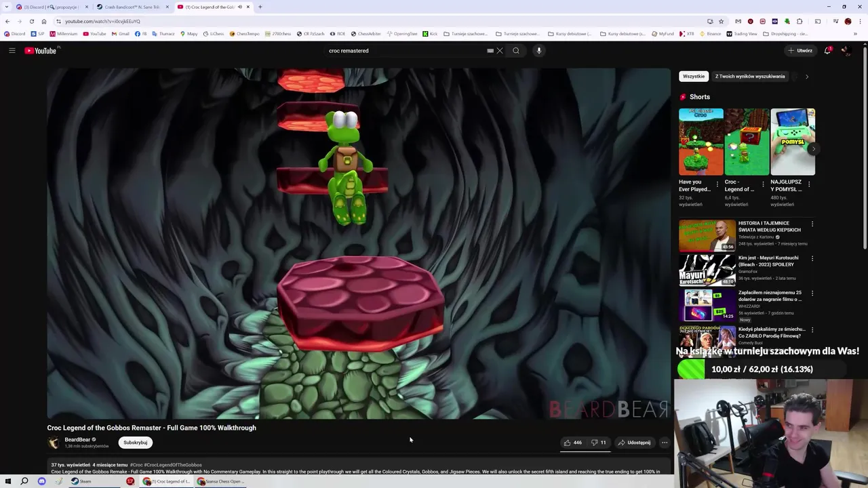Open the ChessTempo bookmark
This screenshot has height=488, width=868.
[x=244, y=34]
